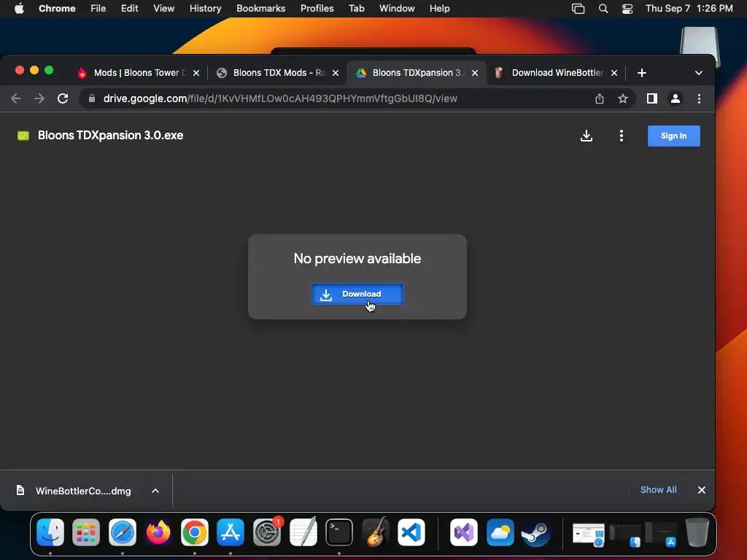Viewport: 747px width, 560px height.
Task: Open the Window menu
Action: pos(397,9)
